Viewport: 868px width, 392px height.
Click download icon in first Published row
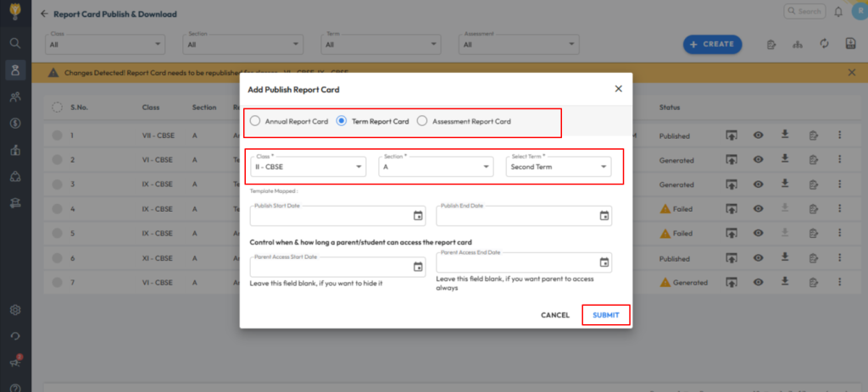point(786,135)
